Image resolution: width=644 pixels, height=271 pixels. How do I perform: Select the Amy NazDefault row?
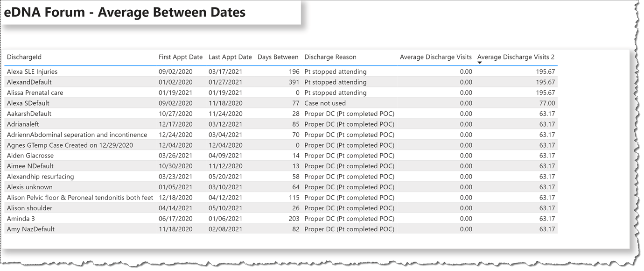(30, 229)
